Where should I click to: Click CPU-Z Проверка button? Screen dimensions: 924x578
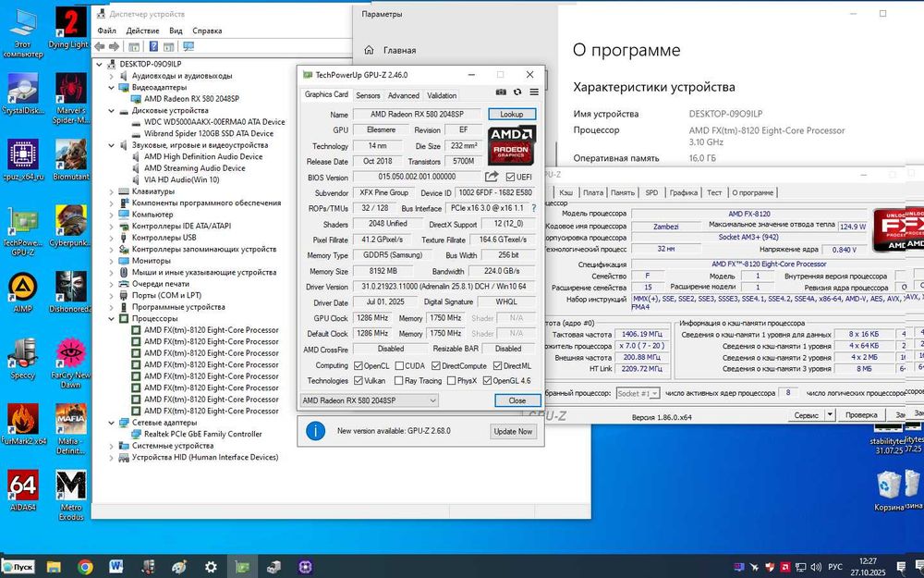tap(861, 415)
